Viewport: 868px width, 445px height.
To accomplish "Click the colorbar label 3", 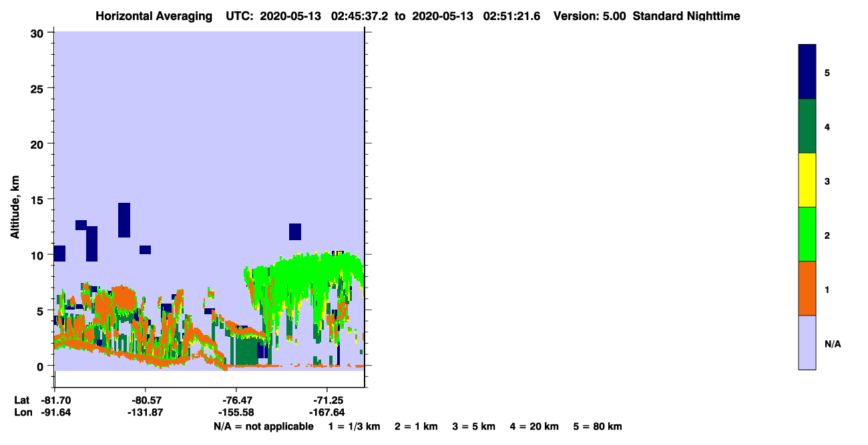I will (827, 181).
